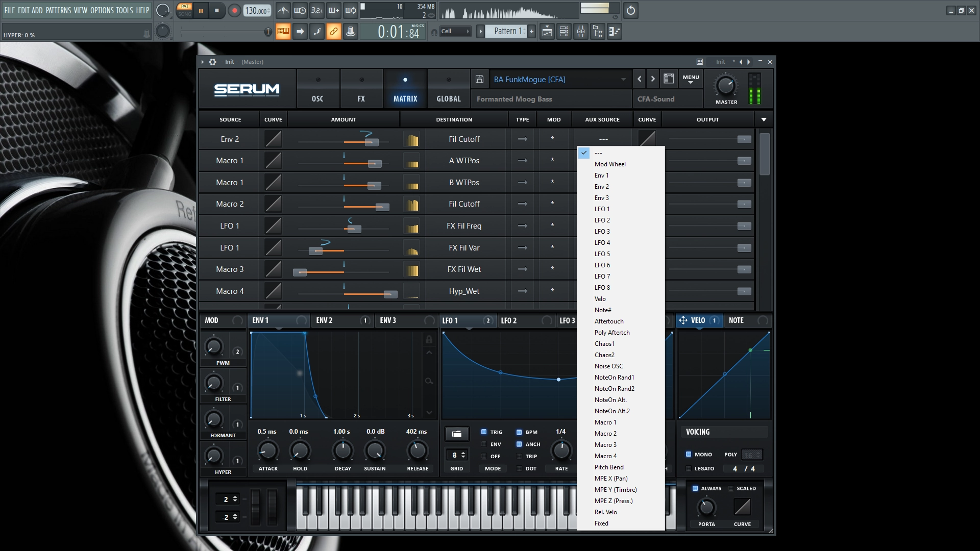Click the Fil Cutoff destination of Env 2
The height and width of the screenshot is (551, 980).
pyautogui.click(x=464, y=139)
